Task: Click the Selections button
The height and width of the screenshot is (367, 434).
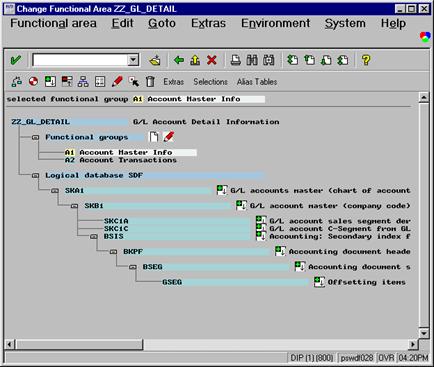Action: point(210,82)
